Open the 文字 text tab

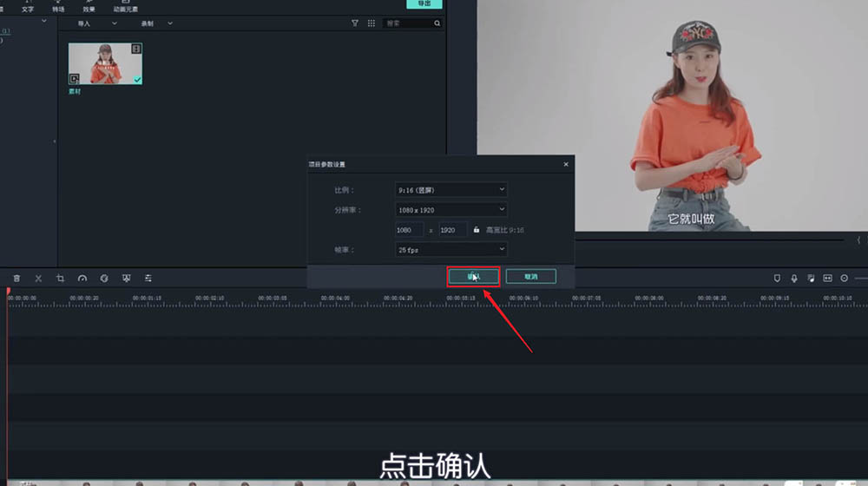[x=27, y=6]
